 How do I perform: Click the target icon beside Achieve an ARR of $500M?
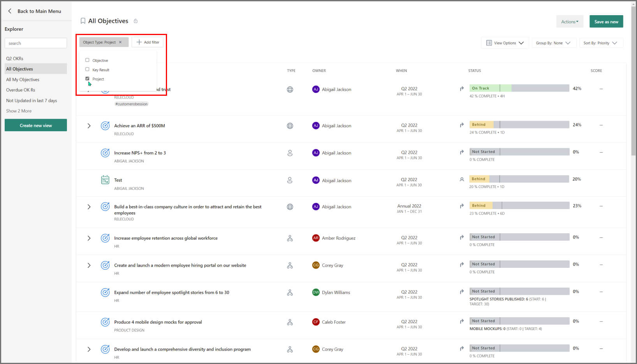[105, 126]
